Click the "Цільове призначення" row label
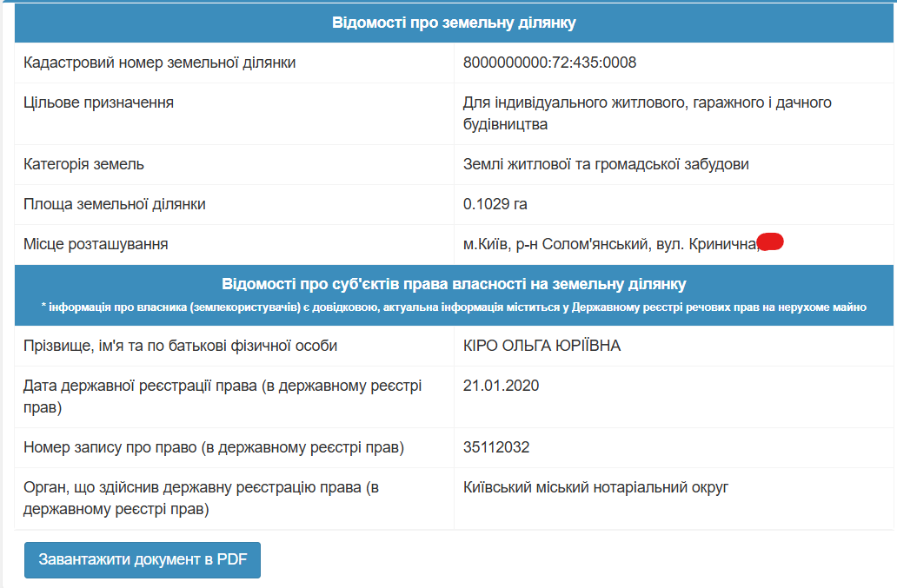 pos(98,103)
